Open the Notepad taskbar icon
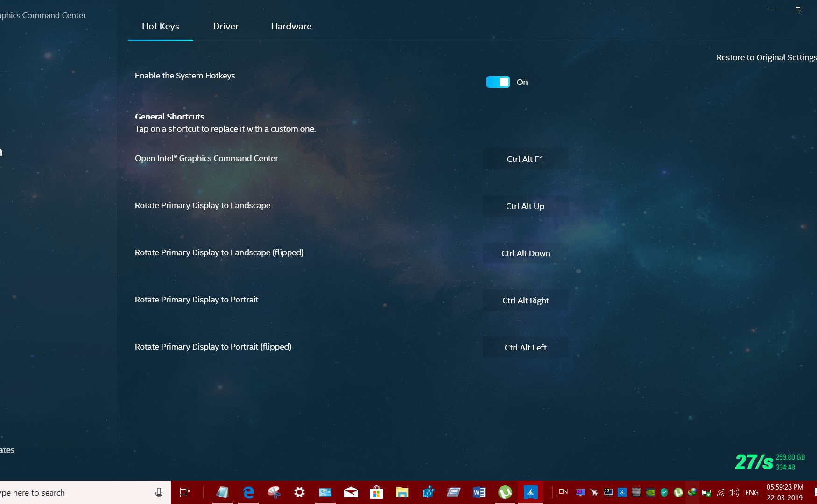Screen dimensions: 817x504 222,492
